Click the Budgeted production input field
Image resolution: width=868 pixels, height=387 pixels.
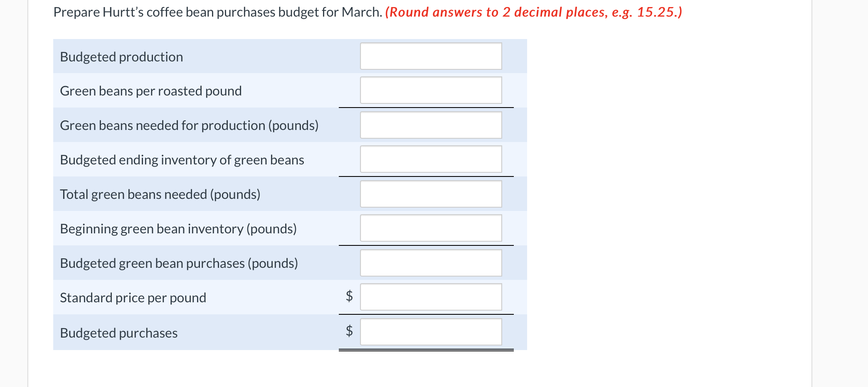point(431,55)
